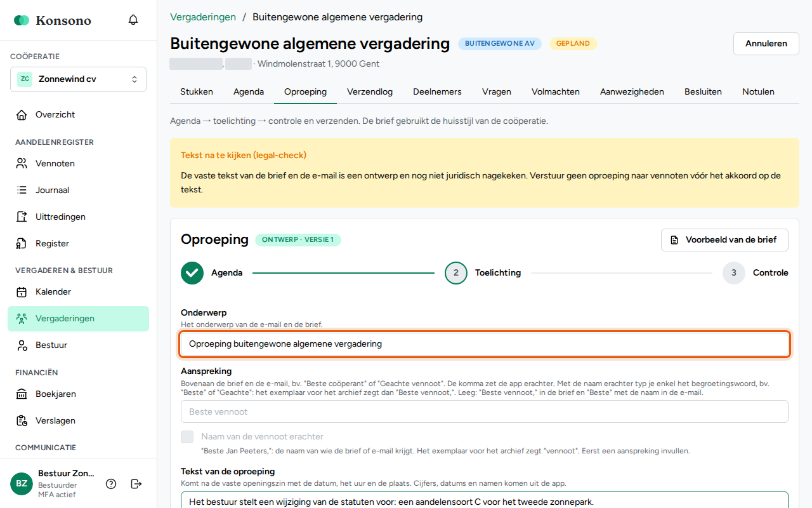
Task: Open Vennoten in the sidebar
Action: [x=78, y=164]
